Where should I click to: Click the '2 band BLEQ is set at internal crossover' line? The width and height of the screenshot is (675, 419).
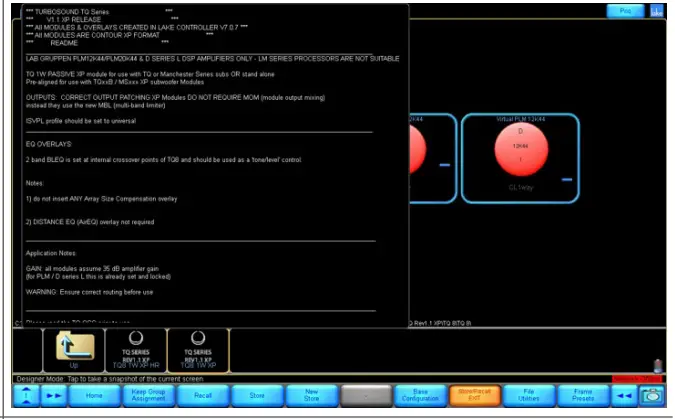(164, 160)
